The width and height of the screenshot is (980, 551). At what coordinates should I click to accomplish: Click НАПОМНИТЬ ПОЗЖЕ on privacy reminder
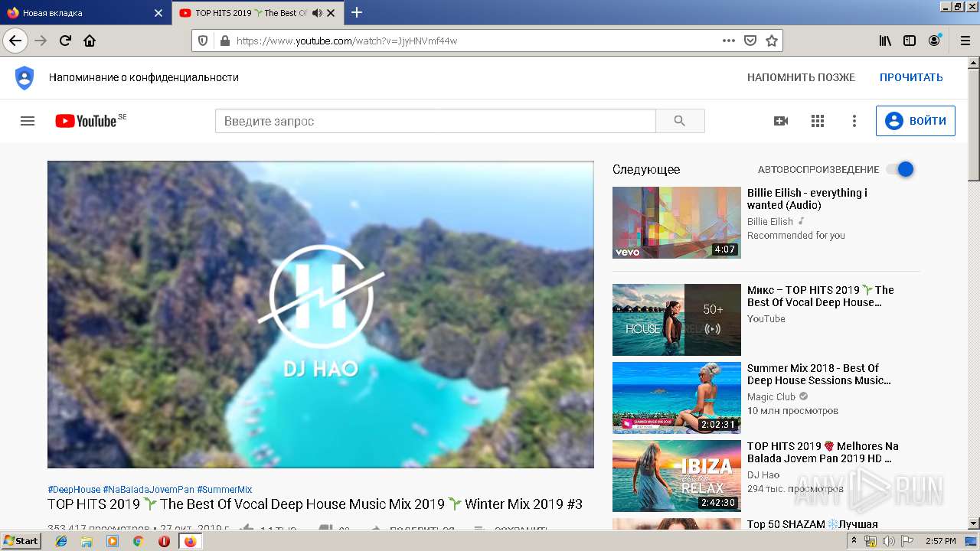pyautogui.click(x=801, y=77)
